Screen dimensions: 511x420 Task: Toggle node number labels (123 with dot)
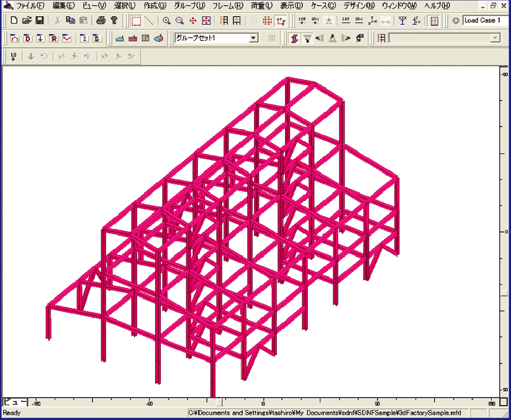302,21
